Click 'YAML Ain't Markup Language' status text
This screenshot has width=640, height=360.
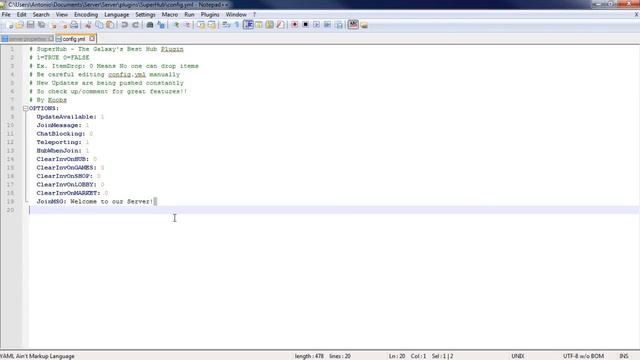point(38,356)
